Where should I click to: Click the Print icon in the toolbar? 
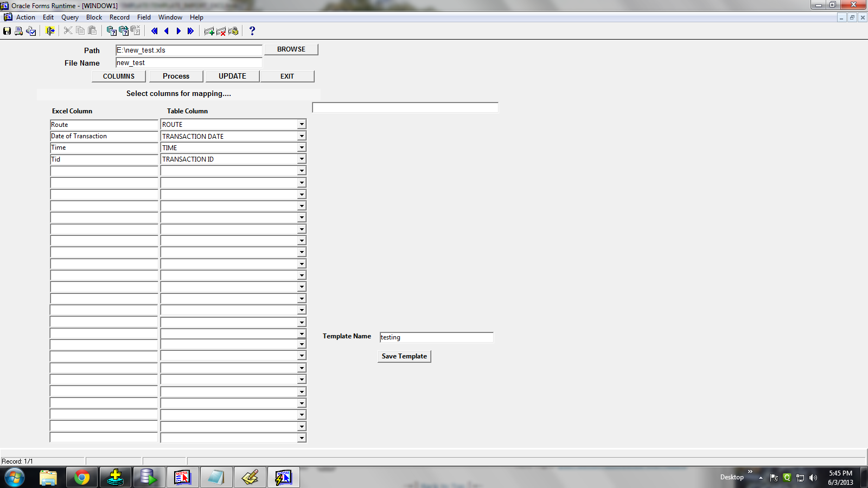click(x=19, y=31)
